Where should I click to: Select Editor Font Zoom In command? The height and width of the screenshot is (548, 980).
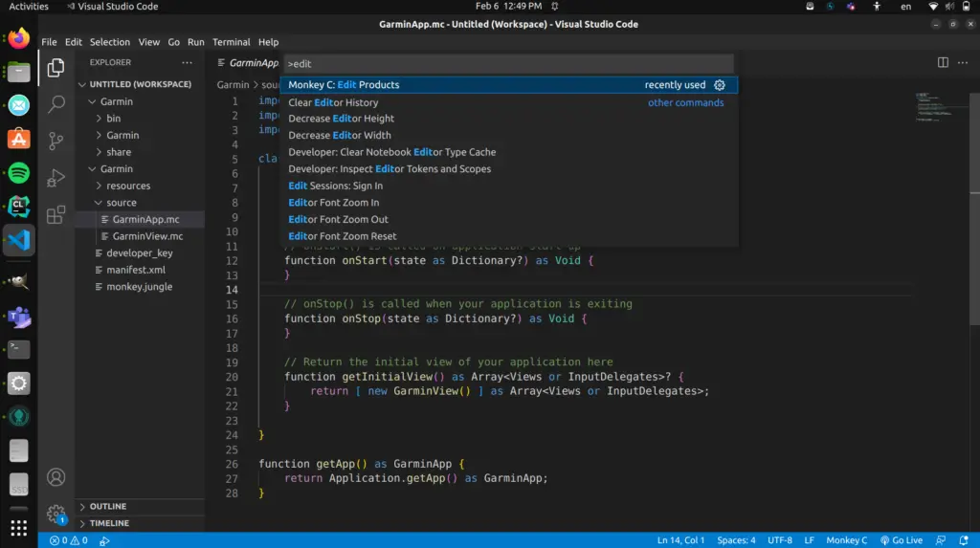[x=509, y=203]
